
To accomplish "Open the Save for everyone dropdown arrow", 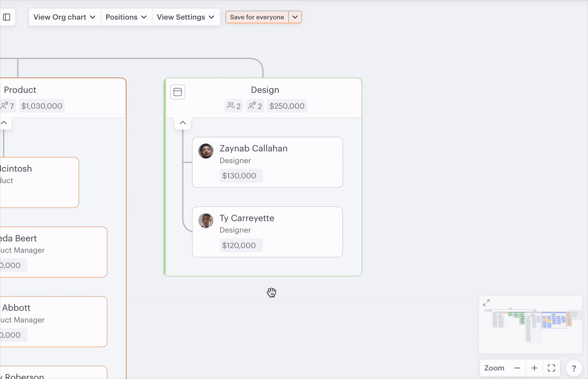I will coord(295,17).
